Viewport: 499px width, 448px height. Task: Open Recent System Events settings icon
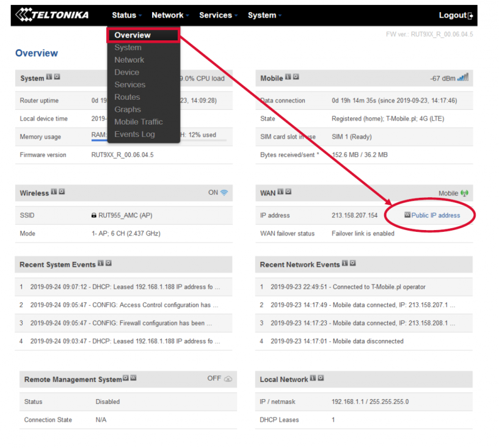pos(109,263)
